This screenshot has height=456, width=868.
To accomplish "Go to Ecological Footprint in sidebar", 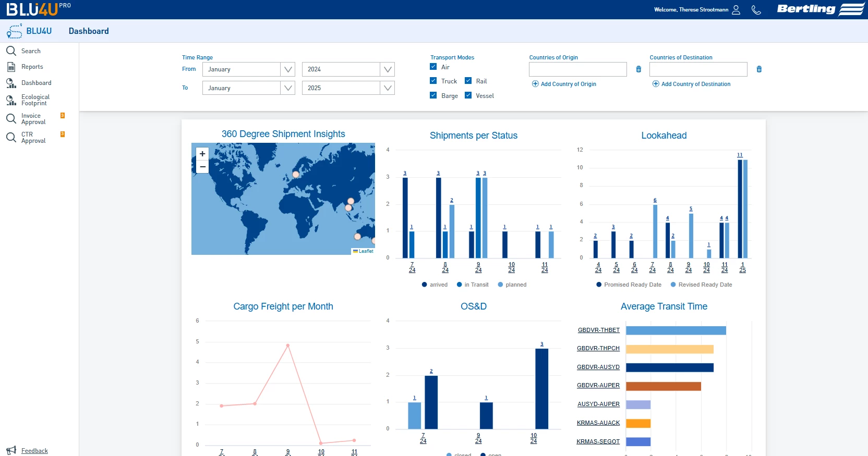I will coord(35,100).
